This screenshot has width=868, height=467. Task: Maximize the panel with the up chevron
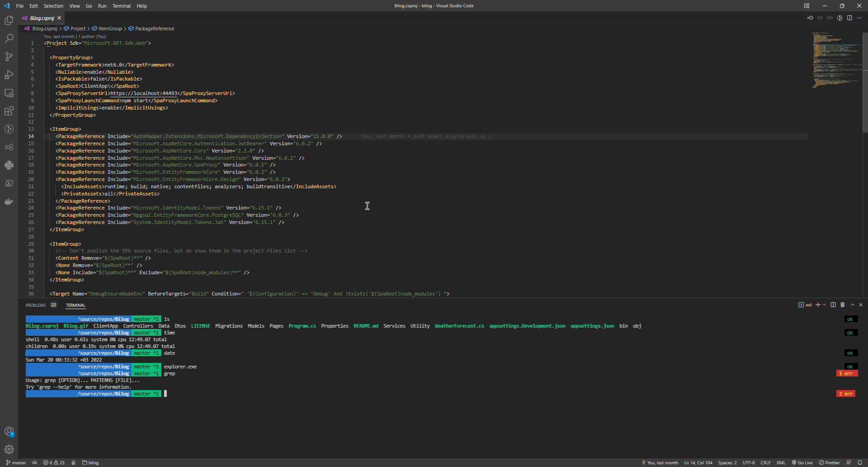coord(853,305)
